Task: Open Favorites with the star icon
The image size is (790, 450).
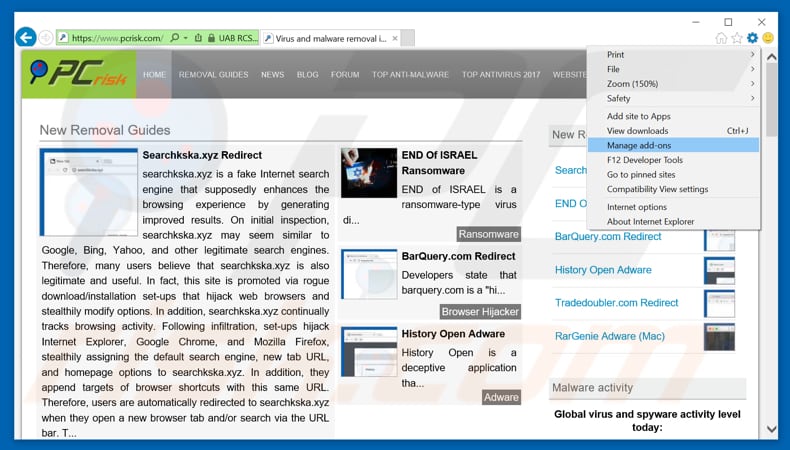Action: (737, 38)
